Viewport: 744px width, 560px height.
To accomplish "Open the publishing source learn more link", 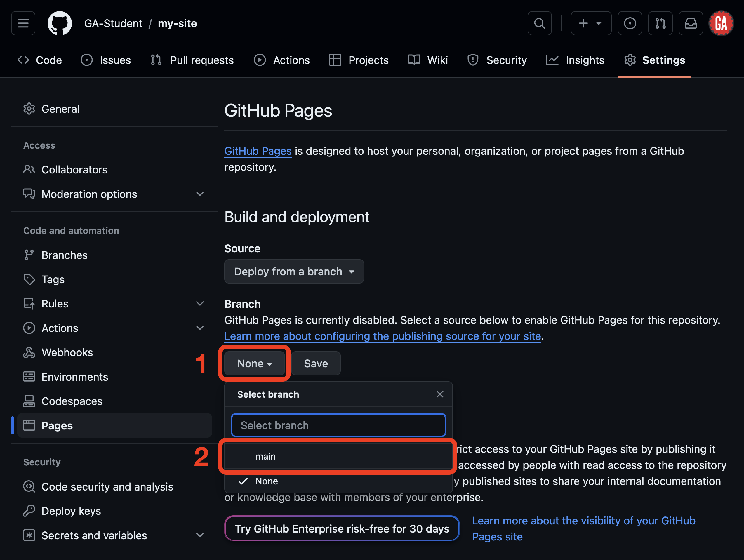I will (x=383, y=336).
